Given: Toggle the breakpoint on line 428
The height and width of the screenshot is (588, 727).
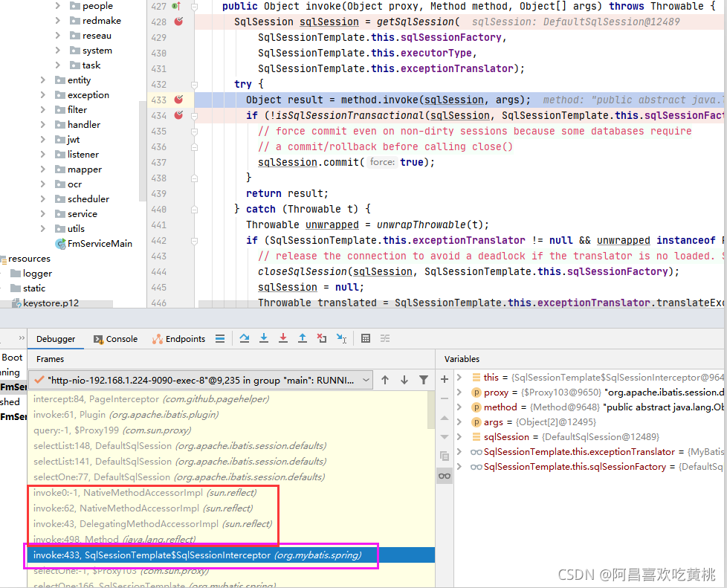Looking at the screenshot, I should [x=178, y=22].
